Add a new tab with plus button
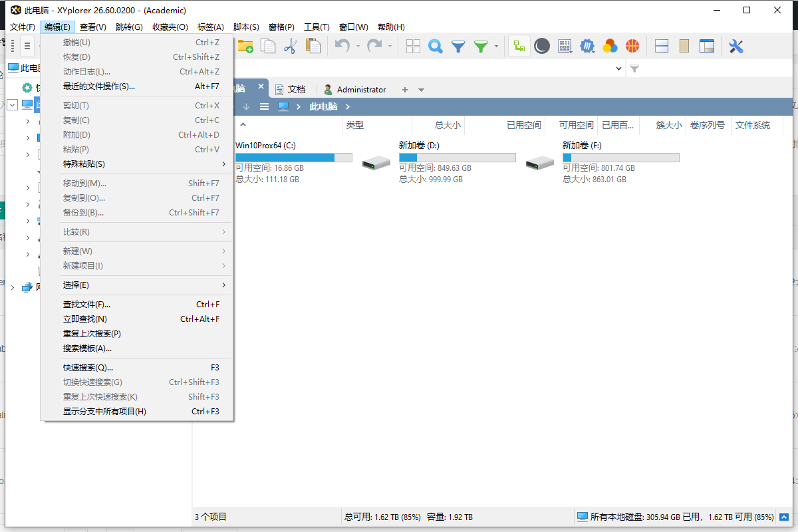 404,90
